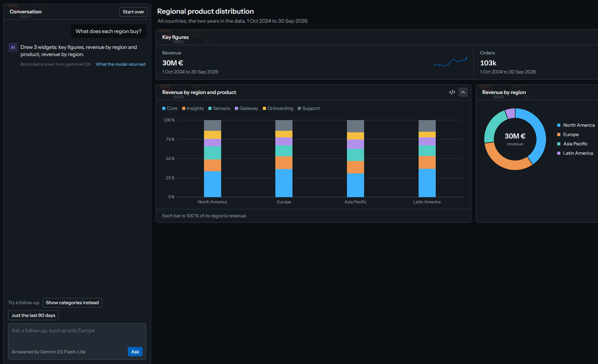Click the Revenue by region widget title

504,92
